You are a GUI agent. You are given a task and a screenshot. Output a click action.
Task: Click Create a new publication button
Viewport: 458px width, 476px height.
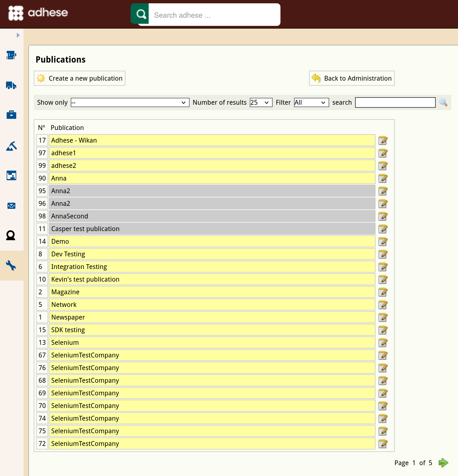point(79,78)
